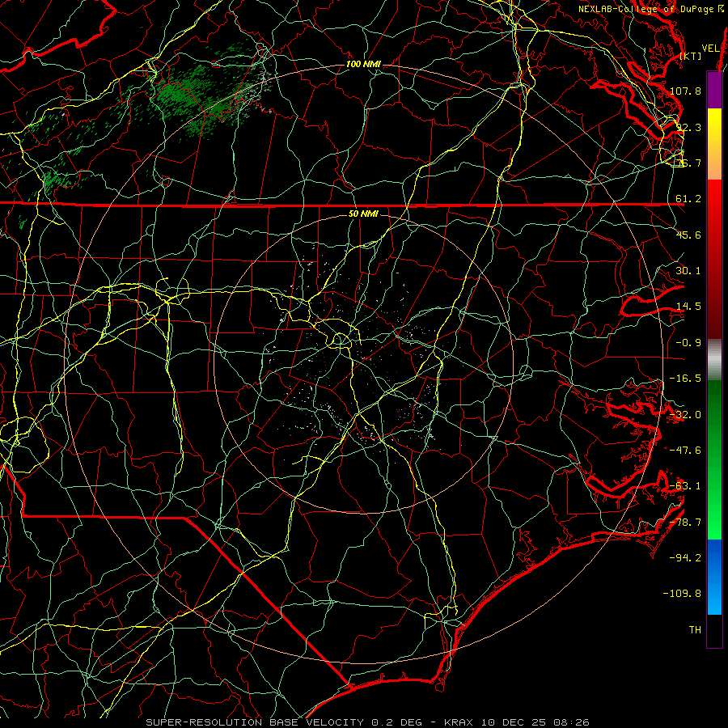The height and width of the screenshot is (728, 728).
Task: Click the KRAX station identifier in the caption
Action: tap(459, 722)
